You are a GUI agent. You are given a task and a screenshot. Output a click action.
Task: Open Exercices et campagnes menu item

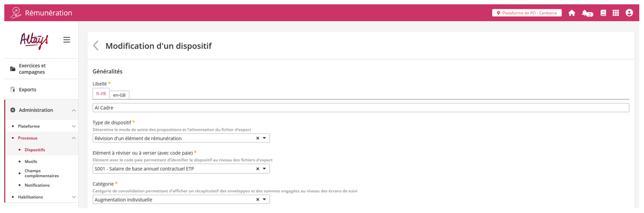click(x=32, y=69)
